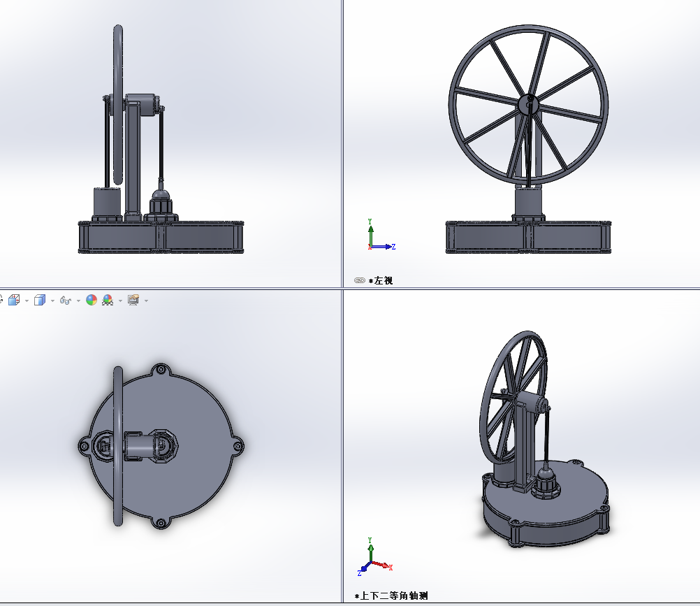Select the flywheel hub in left view
Viewport: 700px width, 606px height.
click(529, 103)
